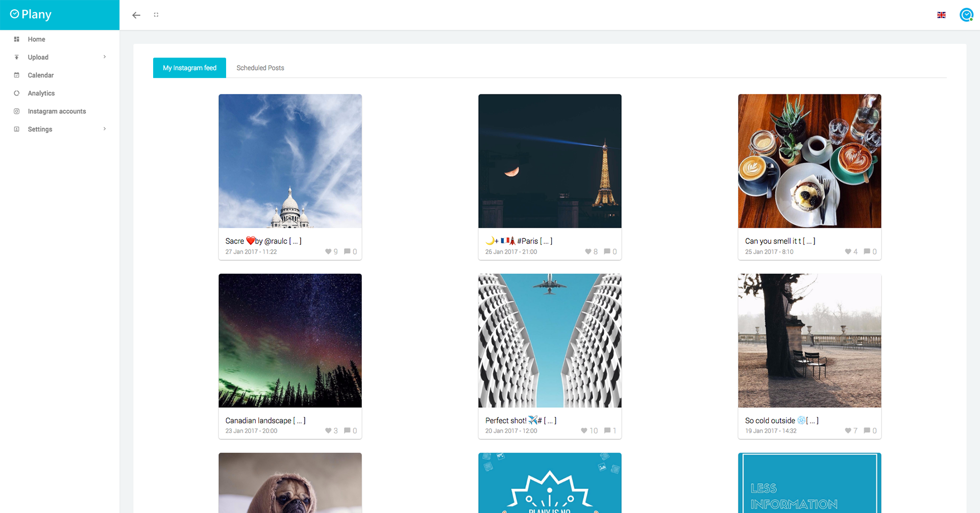Click the Calendar icon in sidebar
This screenshot has width=980, height=513.
click(x=17, y=75)
